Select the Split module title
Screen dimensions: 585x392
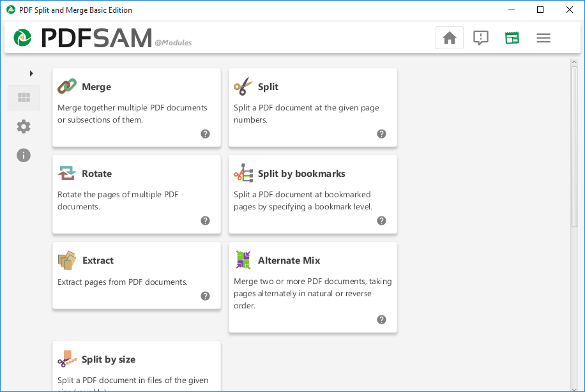(x=268, y=87)
